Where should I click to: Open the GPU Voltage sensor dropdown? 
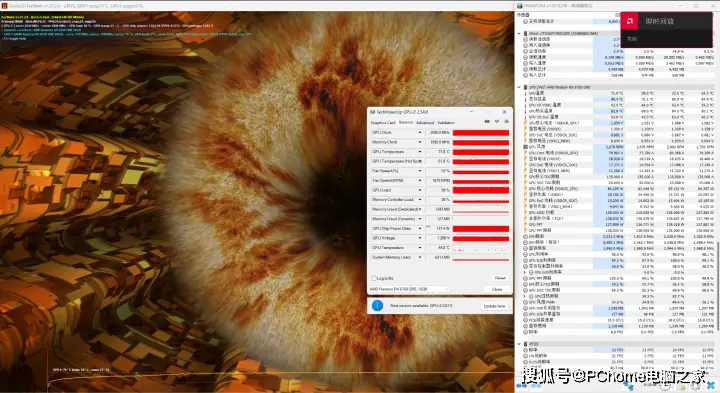tap(420, 238)
